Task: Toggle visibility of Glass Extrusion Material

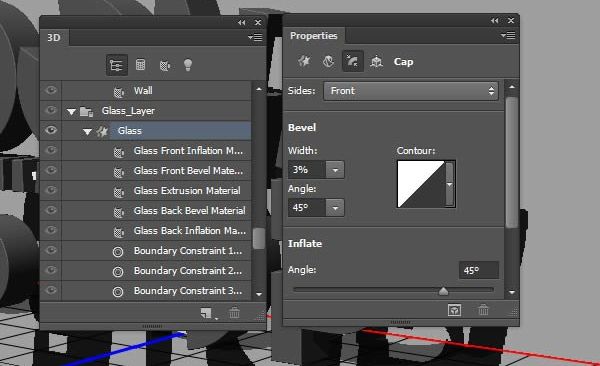Action: [x=51, y=190]
